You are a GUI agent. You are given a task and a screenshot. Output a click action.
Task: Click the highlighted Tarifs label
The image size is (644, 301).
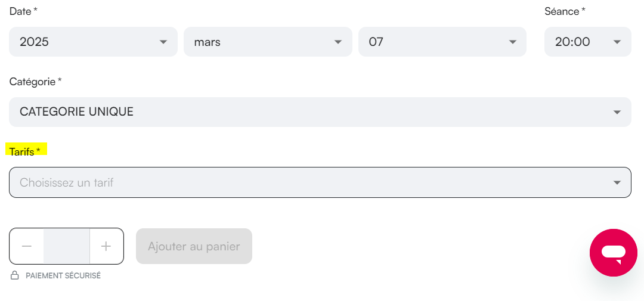[x=25, y=151]
